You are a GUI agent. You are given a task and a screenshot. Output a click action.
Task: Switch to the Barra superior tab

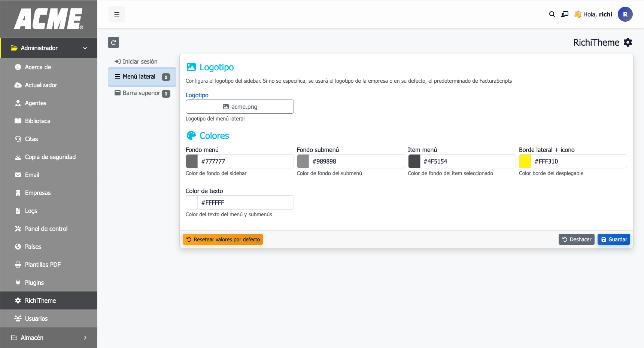pyautogui.click(x=142, y=93)
